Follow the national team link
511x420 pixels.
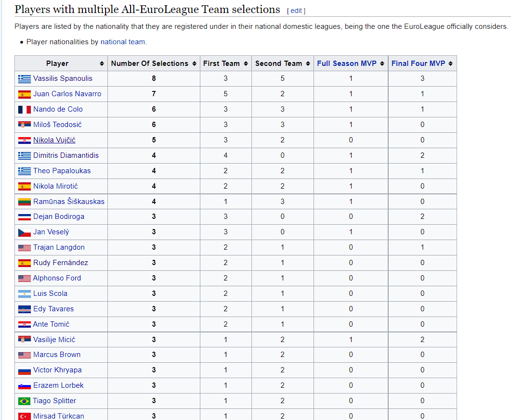(122, 42)
